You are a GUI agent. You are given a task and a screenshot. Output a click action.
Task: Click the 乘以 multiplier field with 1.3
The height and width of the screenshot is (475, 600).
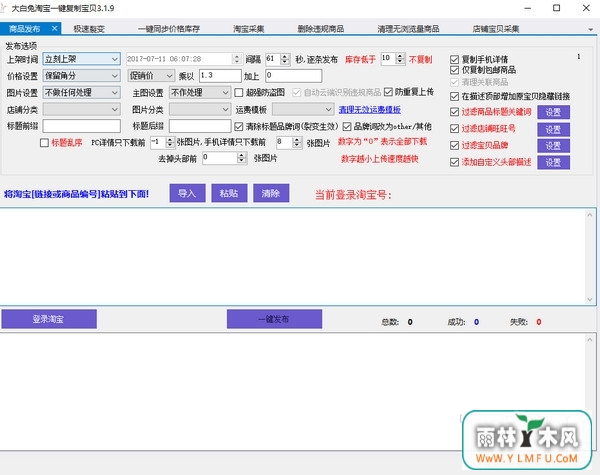point(220,76)
